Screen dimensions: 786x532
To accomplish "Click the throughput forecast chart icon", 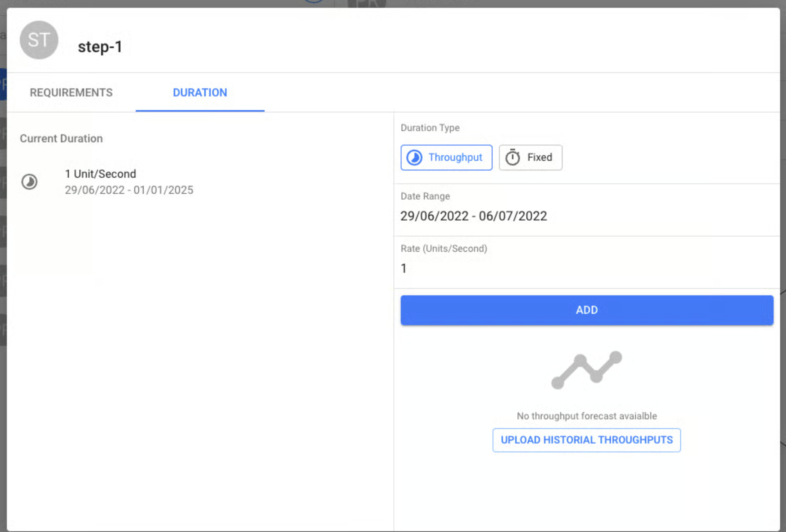I will 587,371.
